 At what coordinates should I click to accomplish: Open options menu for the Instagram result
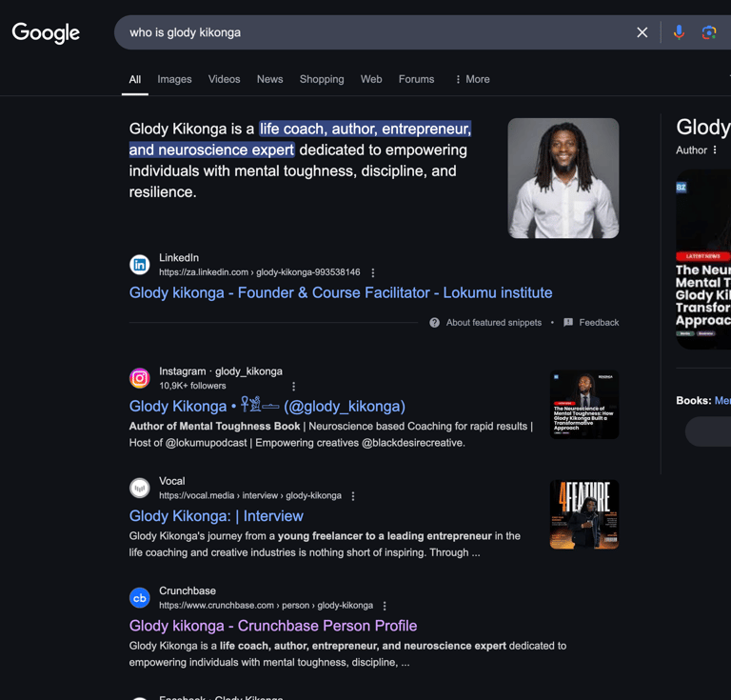(293, 386)
